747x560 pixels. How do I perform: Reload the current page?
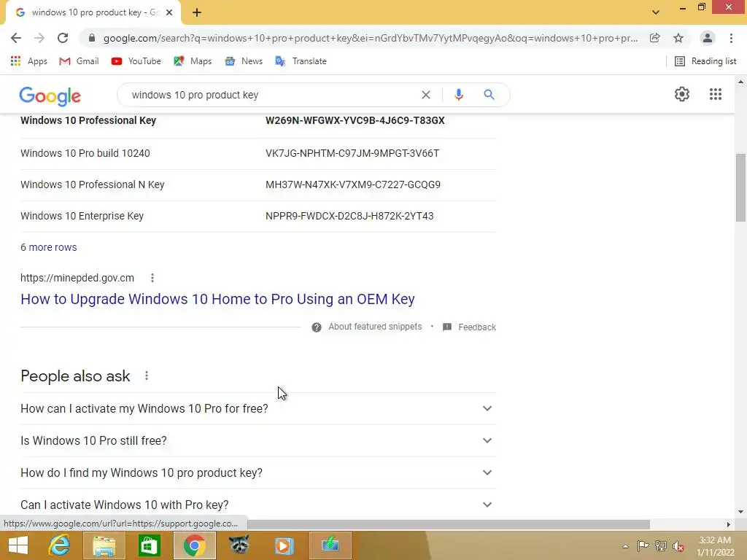tap(63, 38)
